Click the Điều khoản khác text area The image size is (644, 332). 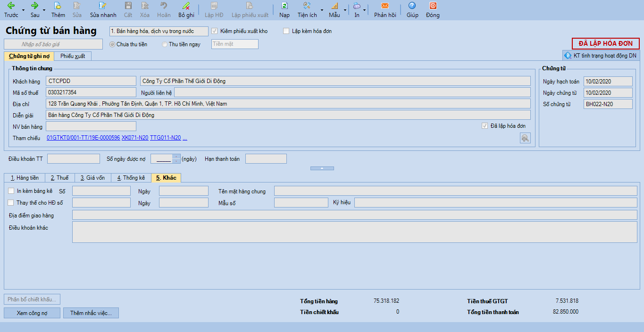354,232
